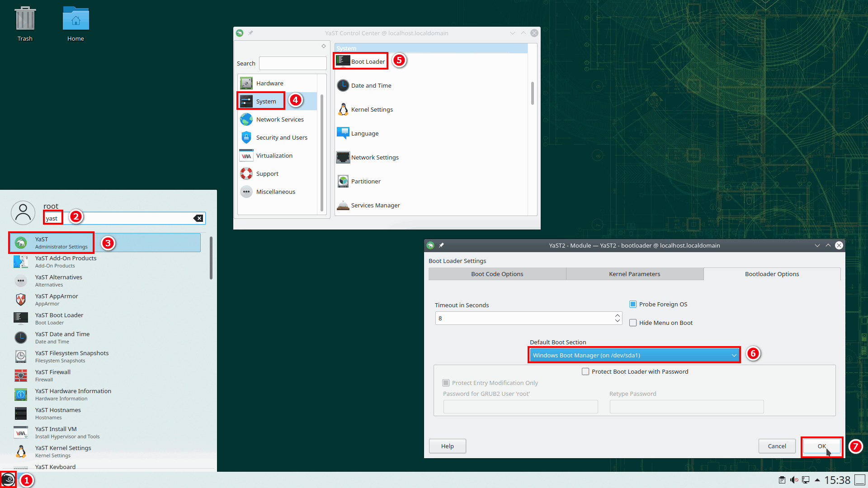Pin the bootloader window with pin icon
This screenshot has height=488, width=868.
click(x=441, y=245)
